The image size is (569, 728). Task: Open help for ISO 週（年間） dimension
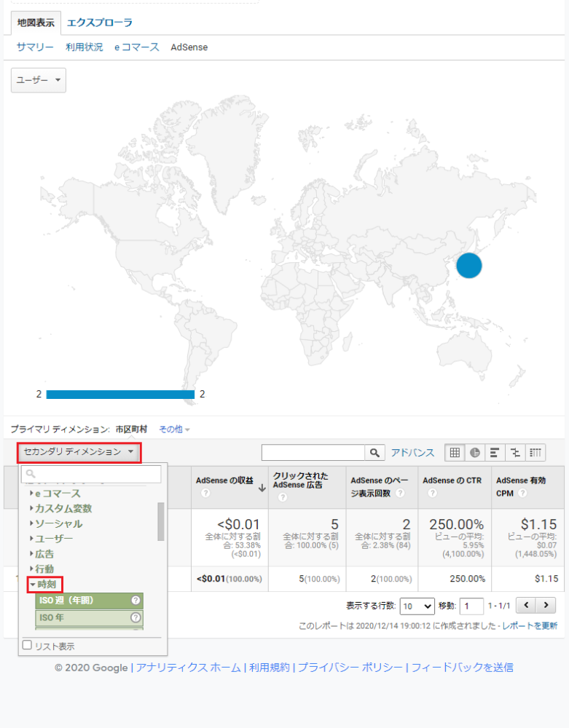(136, 601)
